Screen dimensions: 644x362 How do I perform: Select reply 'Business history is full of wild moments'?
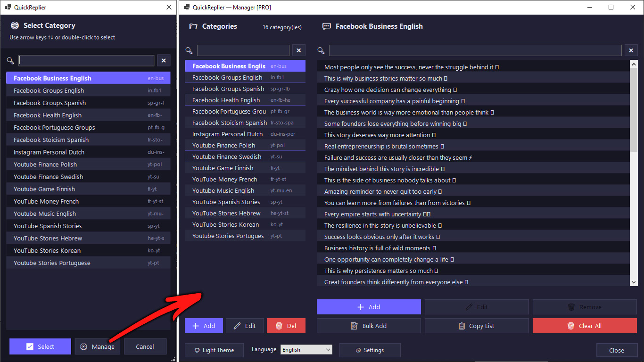[x=473, y=248]
